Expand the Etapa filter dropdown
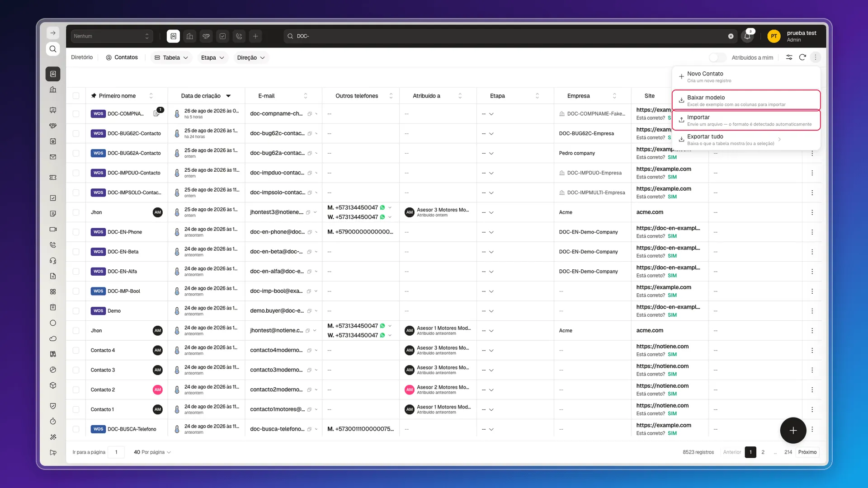Screen dimensions: 868x488 (212, 57)
